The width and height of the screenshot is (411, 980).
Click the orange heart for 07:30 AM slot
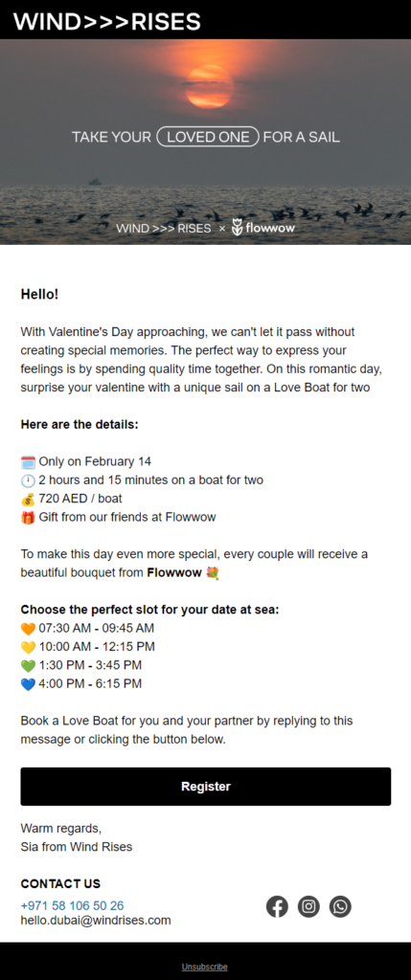click(28, 628)
